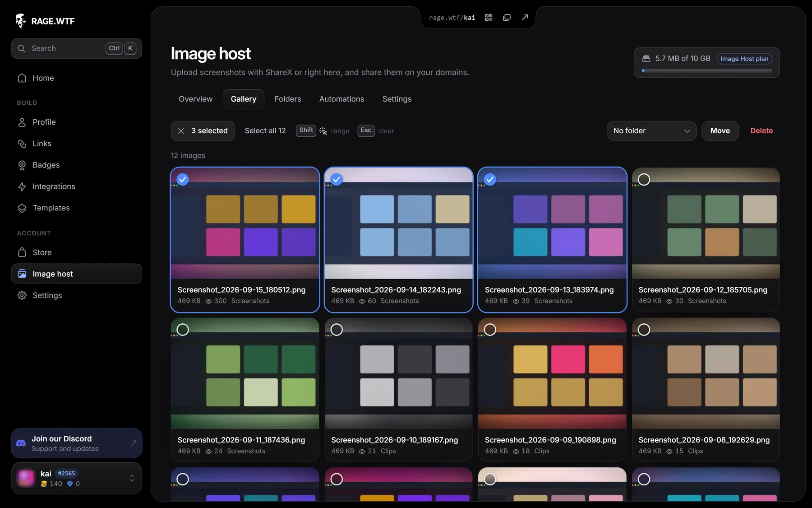Click the red Delete button

[761, 131]
